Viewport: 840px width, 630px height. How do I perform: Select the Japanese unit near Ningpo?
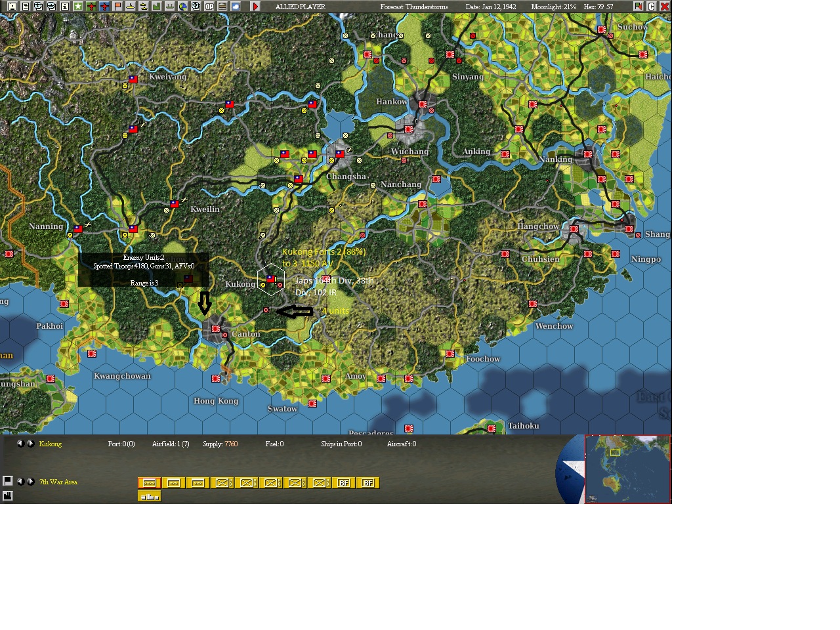(616, 254)
